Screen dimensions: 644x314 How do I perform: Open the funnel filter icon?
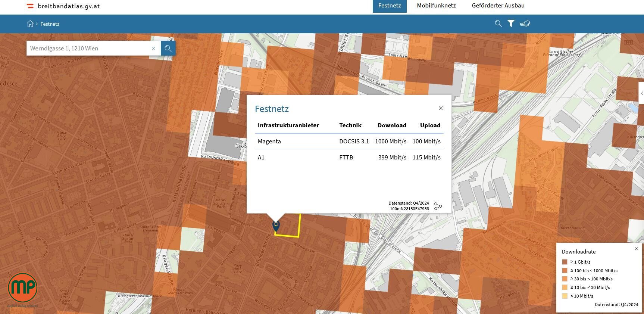pos(511,24)
